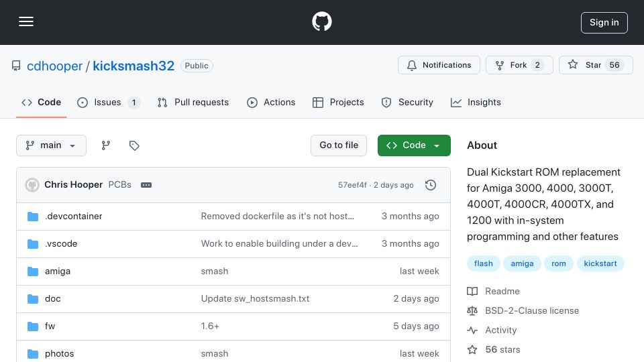Open the fw folder

click(50, 326)
